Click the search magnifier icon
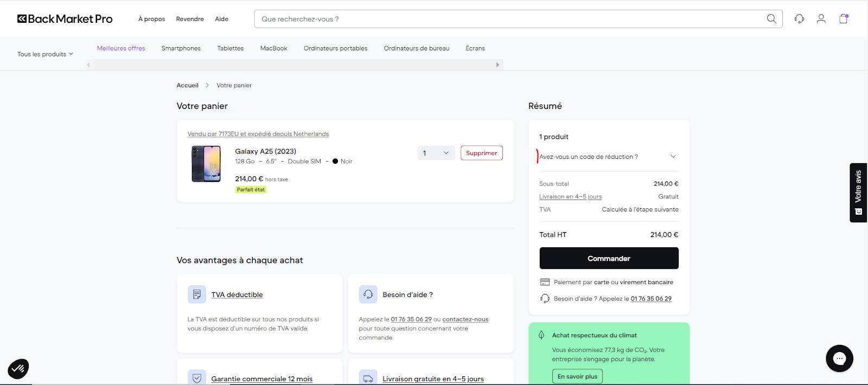Screen dimensions: 868x385 [771, 19]
